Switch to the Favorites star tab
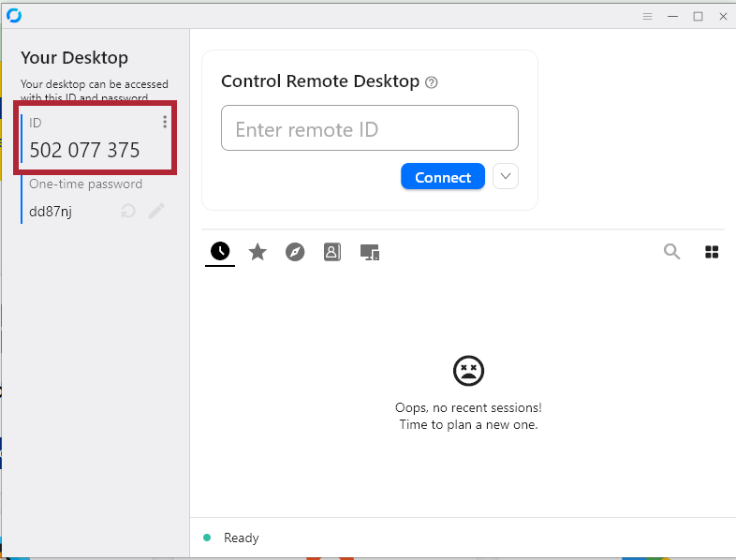This screenshot has width=736, height=560. [258, 252]
